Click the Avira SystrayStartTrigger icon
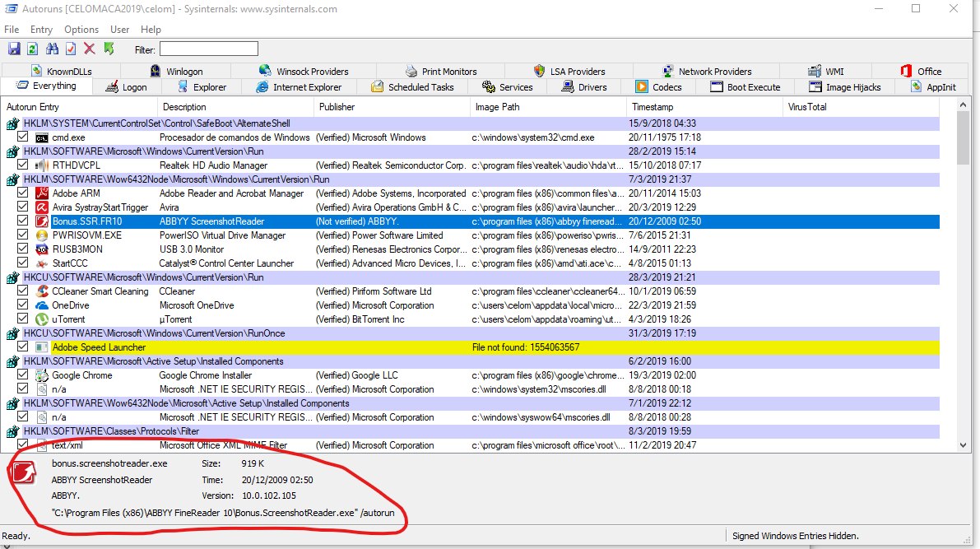Image resolution: width=980 pixels, height=549 pixels. pos(42,207)
